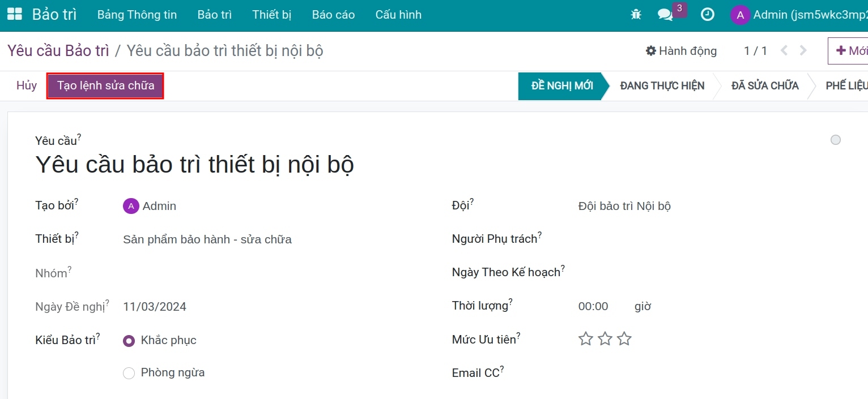
Task: Go to previous record arrow
Action: pos(784,50)
